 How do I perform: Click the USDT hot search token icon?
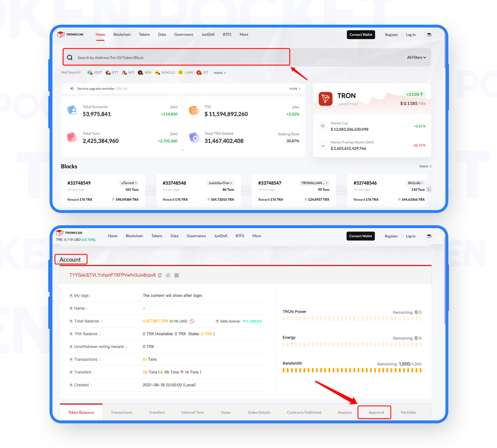point(90,73)
